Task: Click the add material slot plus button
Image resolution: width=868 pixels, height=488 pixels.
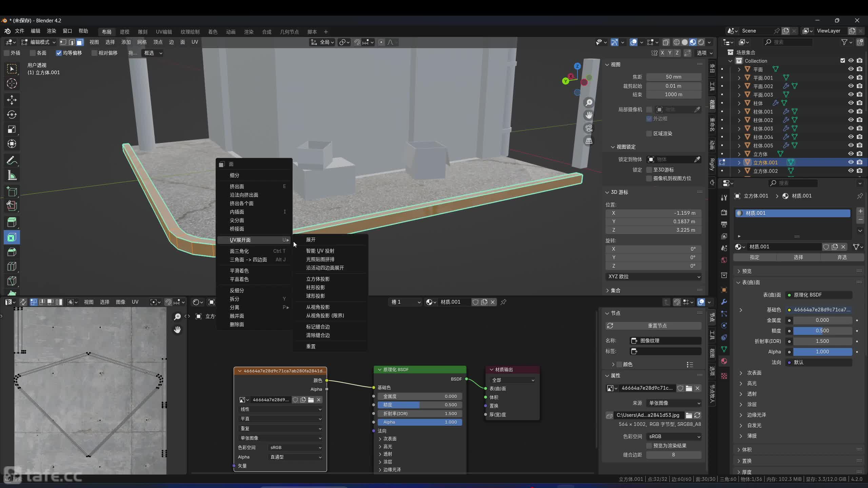Action: pyautogui.click(x=860, y=211)
